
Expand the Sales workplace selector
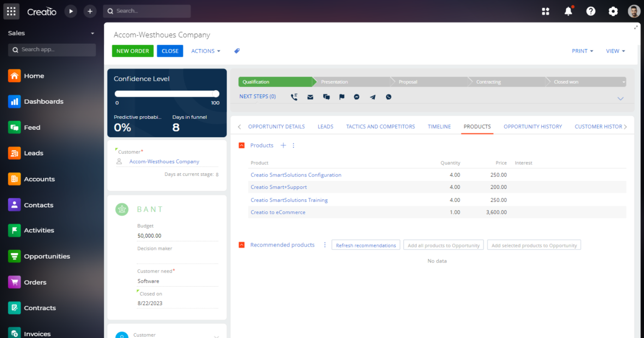point(92,33)
